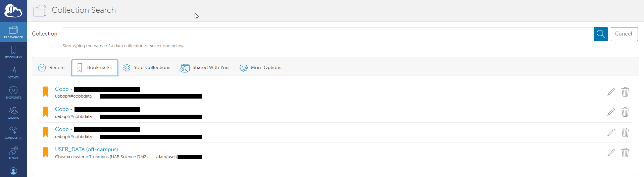Cancel the collection search
Viewport: 644px width, 177px height.
click(624, 34)
